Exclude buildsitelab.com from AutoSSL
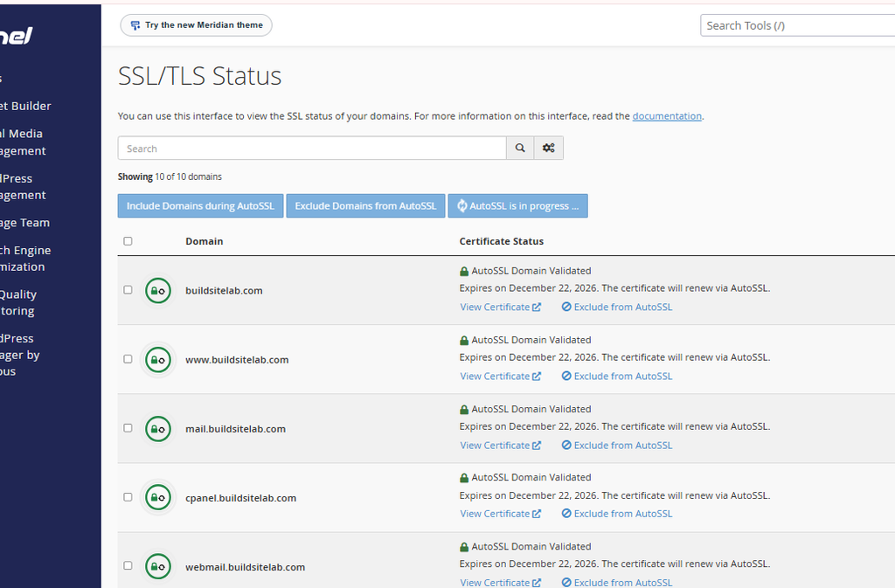The image size is (895, 588). point(617,307)
